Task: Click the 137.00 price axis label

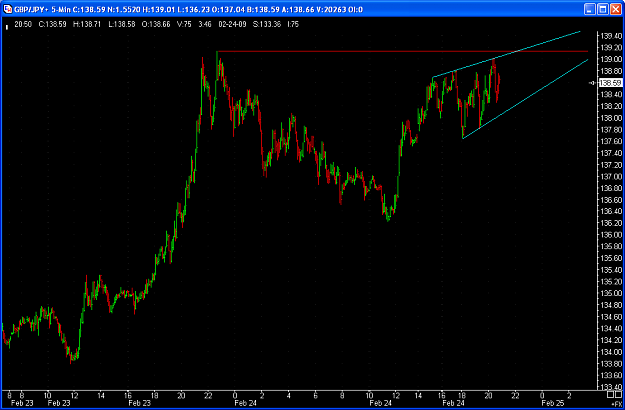Action: pos(610,176)
